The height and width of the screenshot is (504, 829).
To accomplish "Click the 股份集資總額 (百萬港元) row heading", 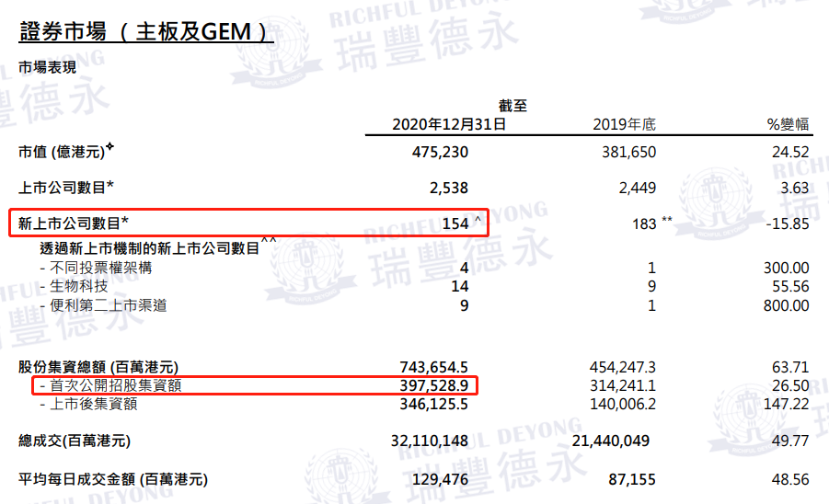I will coord(98,367).
